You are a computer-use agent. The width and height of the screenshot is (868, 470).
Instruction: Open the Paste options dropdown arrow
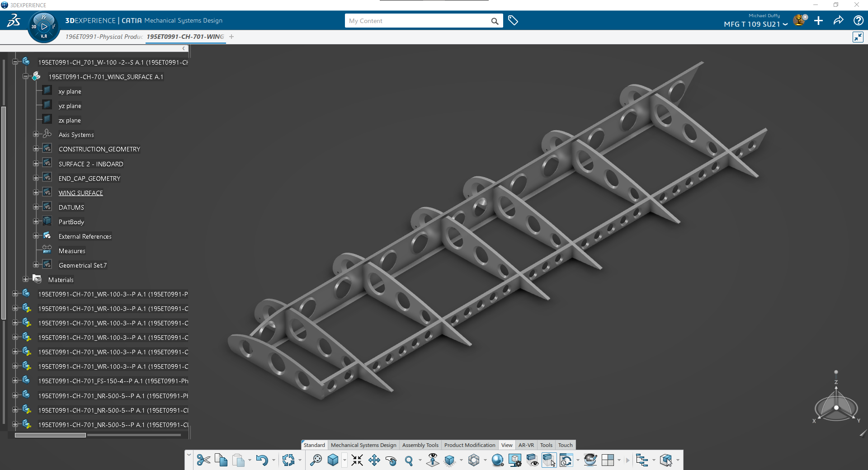click(250, 461)
